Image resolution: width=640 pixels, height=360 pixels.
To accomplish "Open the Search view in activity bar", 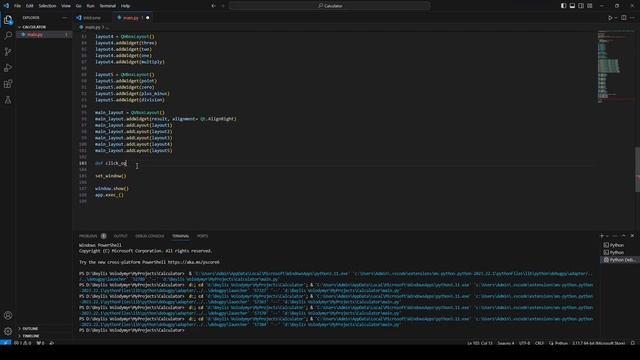I will 8,36.
